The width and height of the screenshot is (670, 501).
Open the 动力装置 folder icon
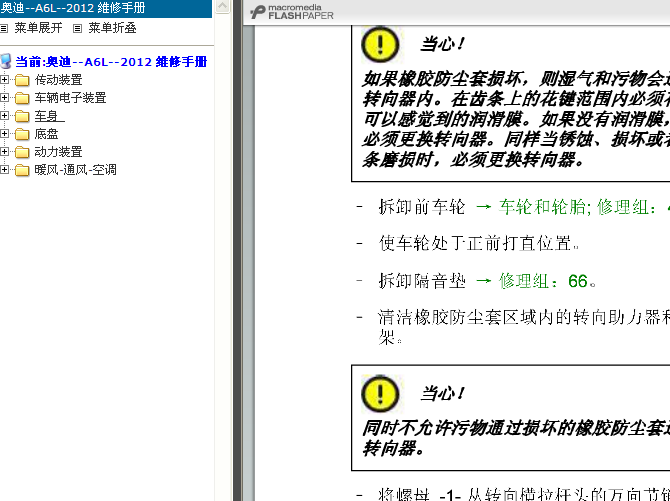tap(22, 152)
